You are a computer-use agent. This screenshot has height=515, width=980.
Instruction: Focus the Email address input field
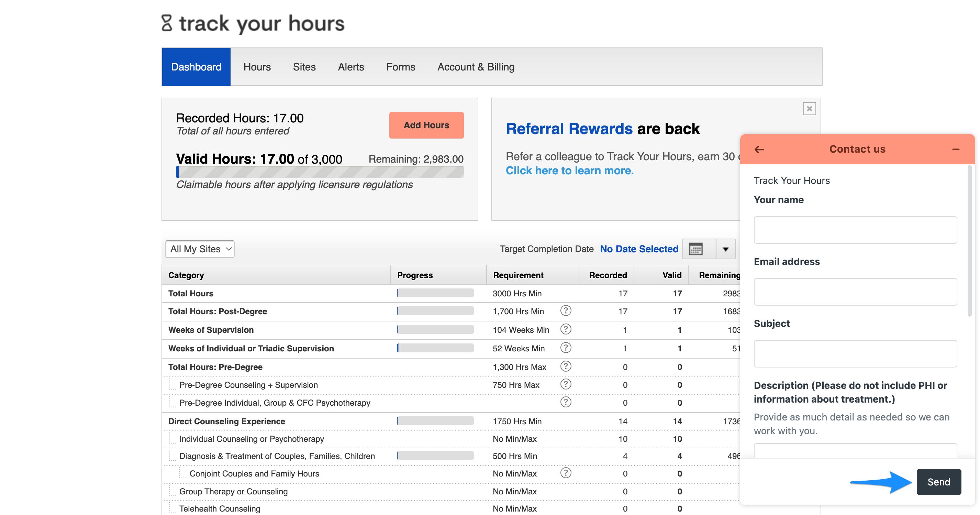[x=855, y=292]
